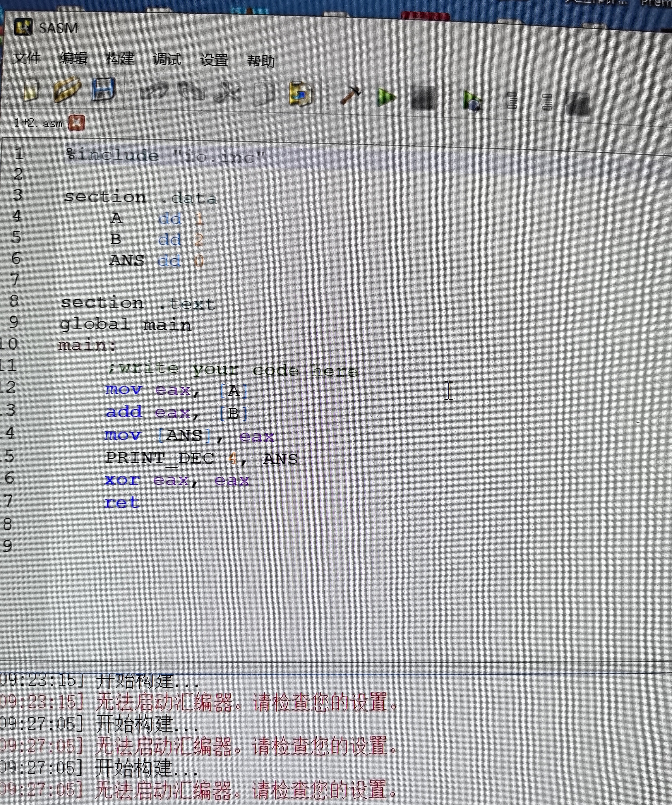Click the Cut scissors icon
This screenshot has width=672, height=805.
coord(228,93)
